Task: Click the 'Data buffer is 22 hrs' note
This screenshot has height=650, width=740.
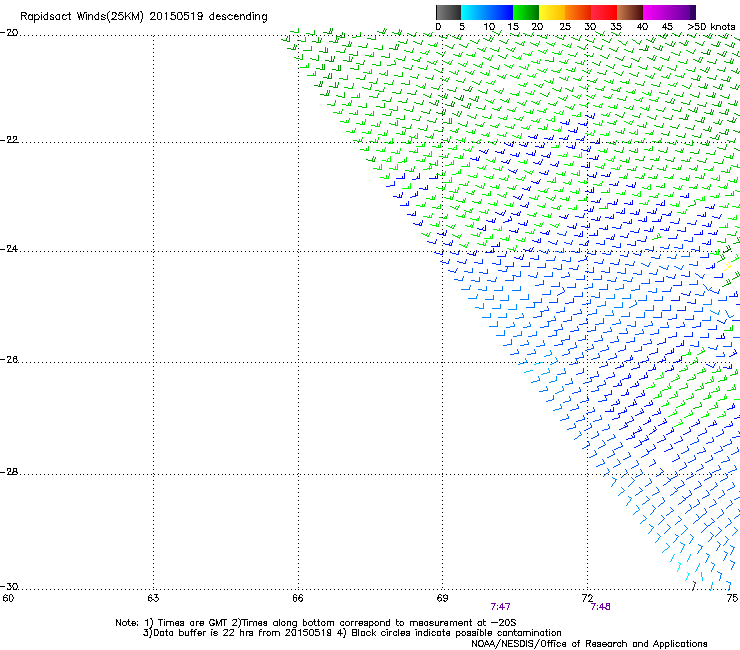Action: (352, 633)
